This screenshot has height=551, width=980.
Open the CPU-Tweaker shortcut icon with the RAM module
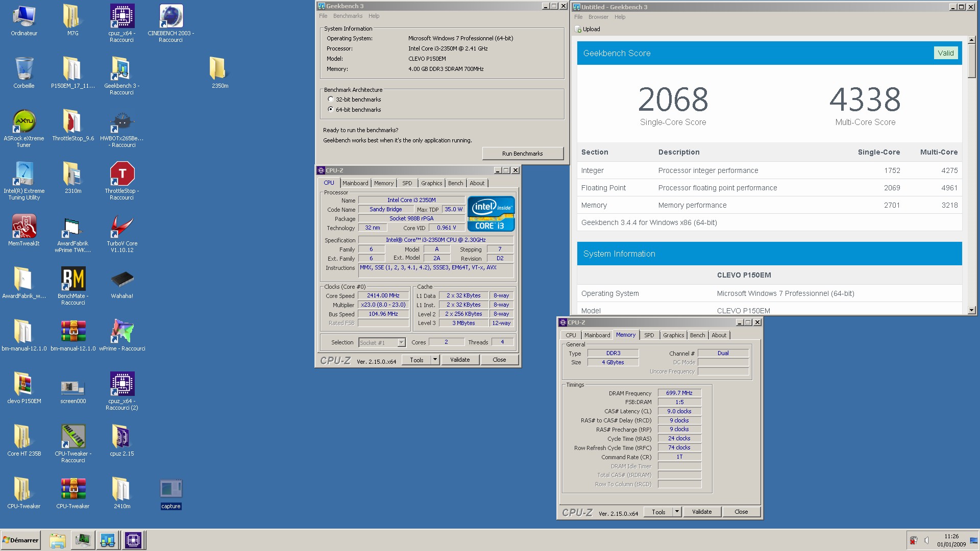click(x=73, y=437)
